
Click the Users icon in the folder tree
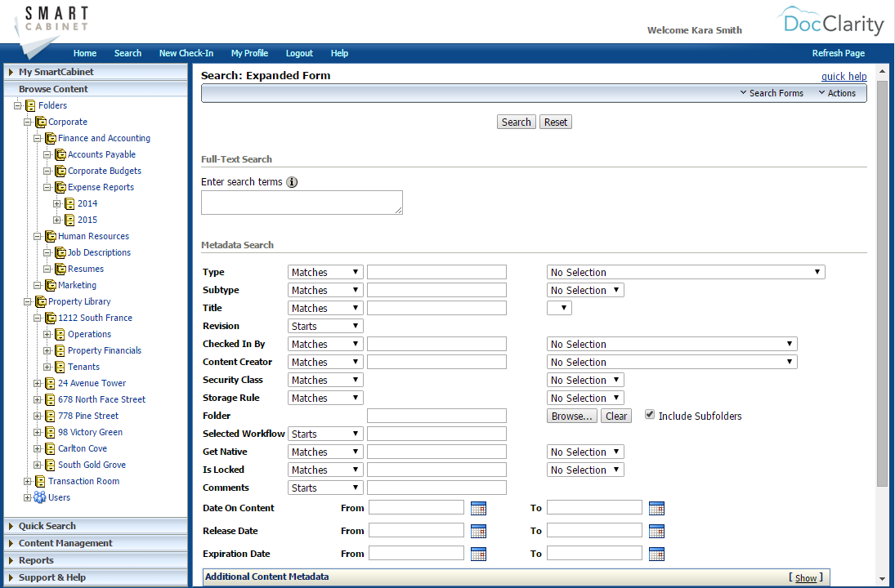[38, 497]
